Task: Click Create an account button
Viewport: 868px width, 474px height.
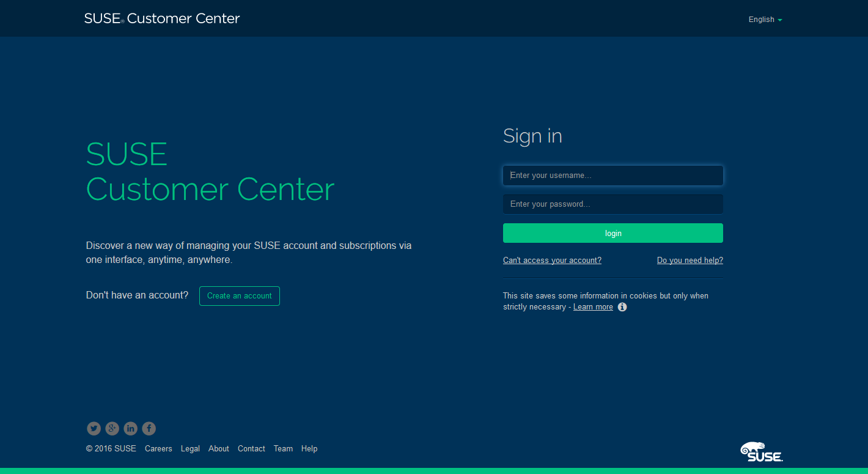Action: click(x=240, y=296)
